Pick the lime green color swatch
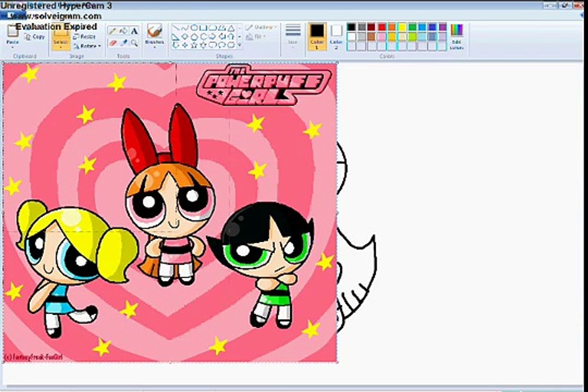 click(412, 36)
